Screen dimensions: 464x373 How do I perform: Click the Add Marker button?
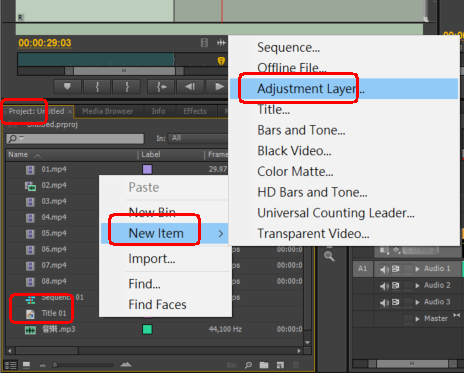click(x=67, y=87)
